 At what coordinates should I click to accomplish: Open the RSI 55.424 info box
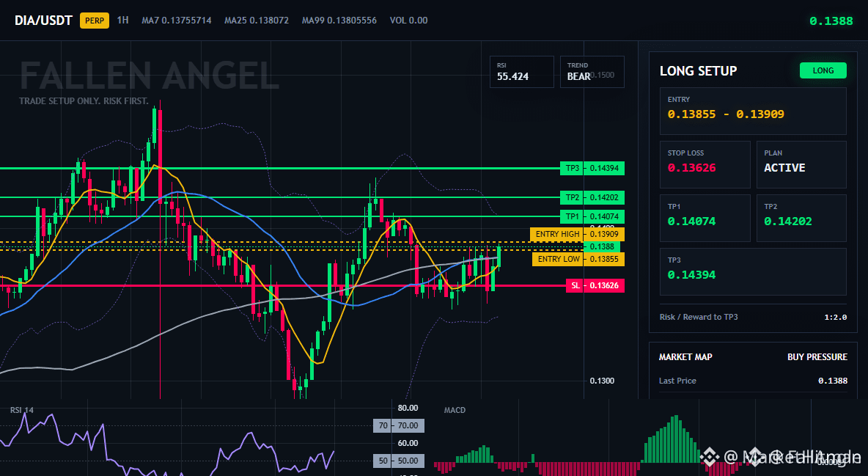tap(521, 71)
